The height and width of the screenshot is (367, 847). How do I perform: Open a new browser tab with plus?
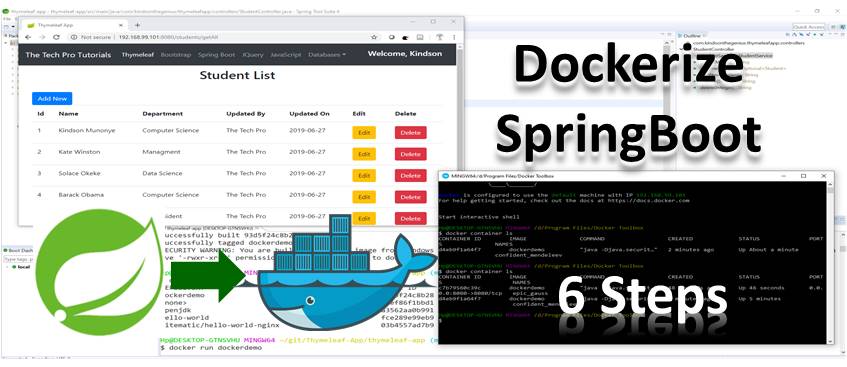pos(138,25)
